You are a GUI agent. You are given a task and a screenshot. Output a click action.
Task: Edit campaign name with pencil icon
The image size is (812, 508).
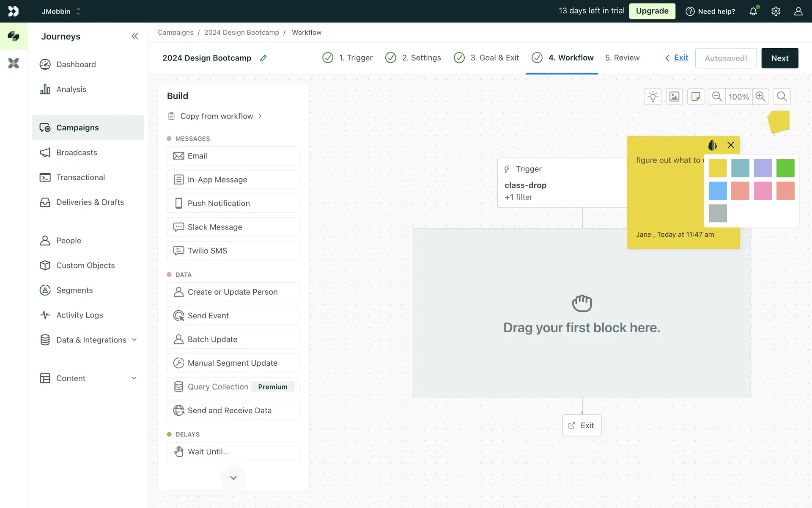[263, 58]
